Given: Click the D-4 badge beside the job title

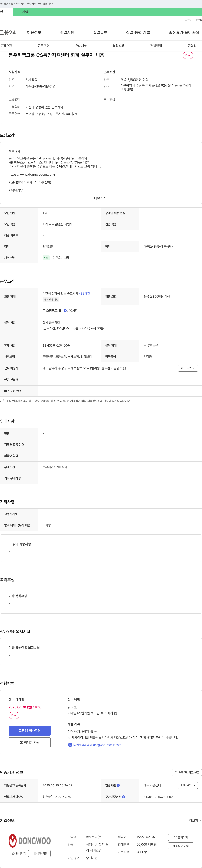Looking at the screenshot, I should click(188, 55).
